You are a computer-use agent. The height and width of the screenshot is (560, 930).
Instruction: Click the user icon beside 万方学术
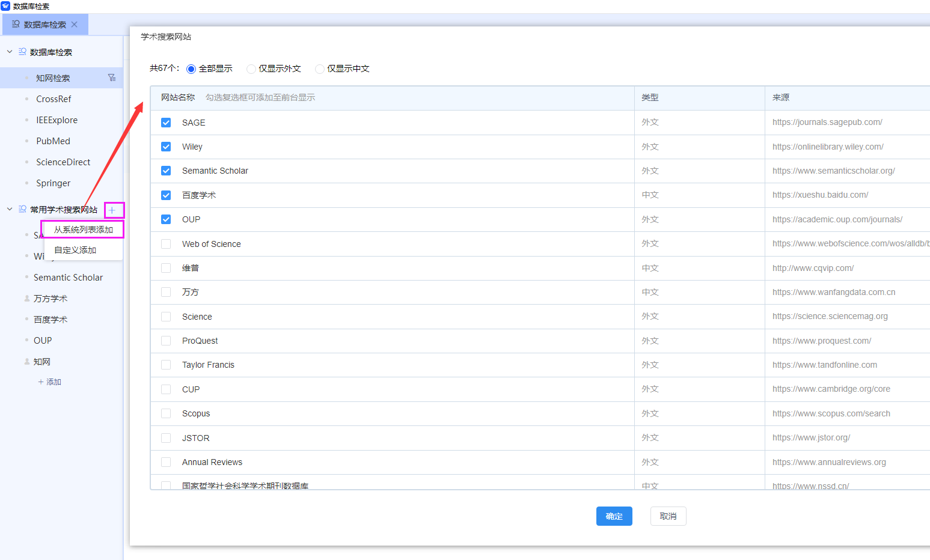pyautogui.click(x=27, y=298)
